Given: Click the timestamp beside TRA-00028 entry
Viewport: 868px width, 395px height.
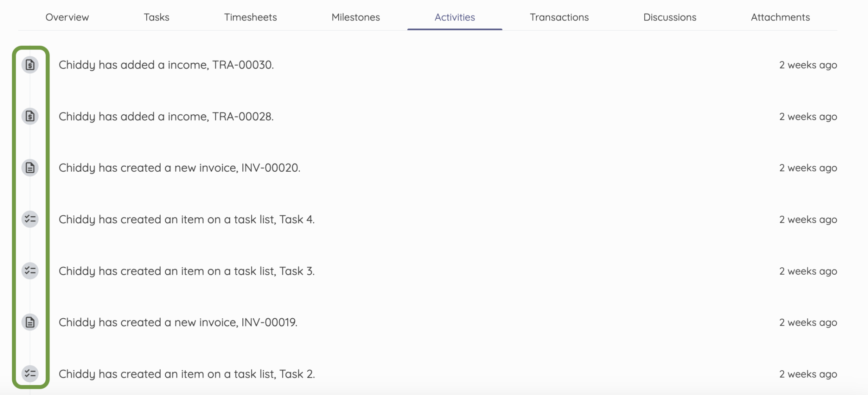Looking at the screenshot, I should (808, 117).
